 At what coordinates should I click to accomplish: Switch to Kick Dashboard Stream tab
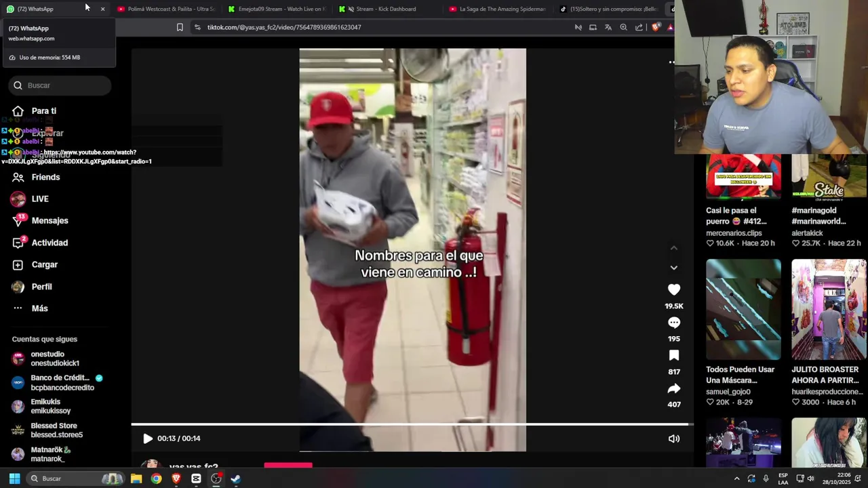point(387,9)
